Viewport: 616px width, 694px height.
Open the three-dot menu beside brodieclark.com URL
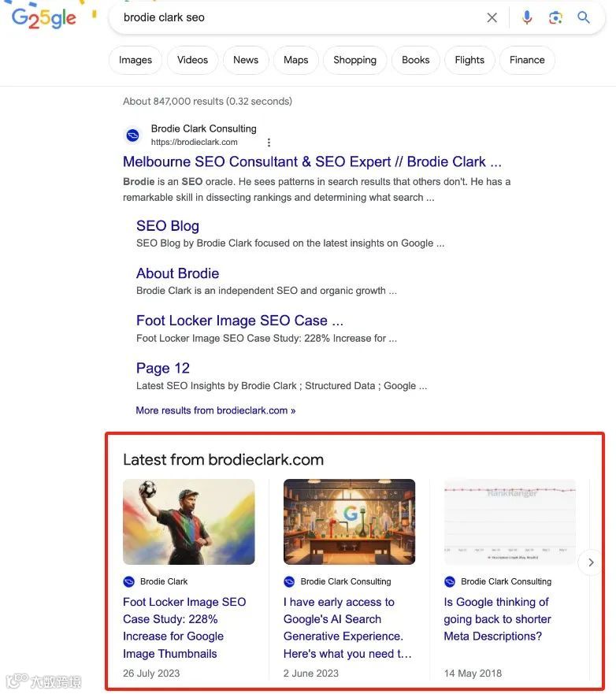[x=269, y=143]
